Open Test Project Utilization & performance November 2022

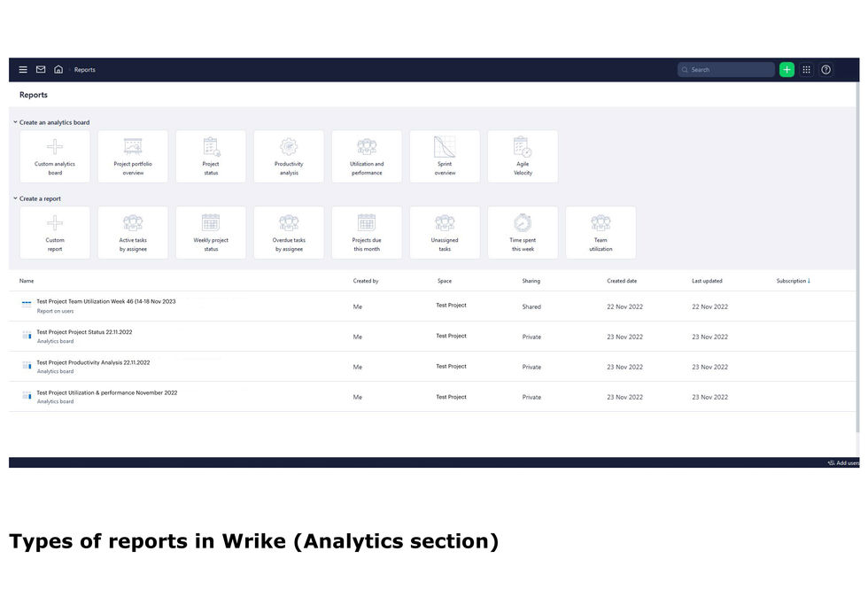(107, 392)
